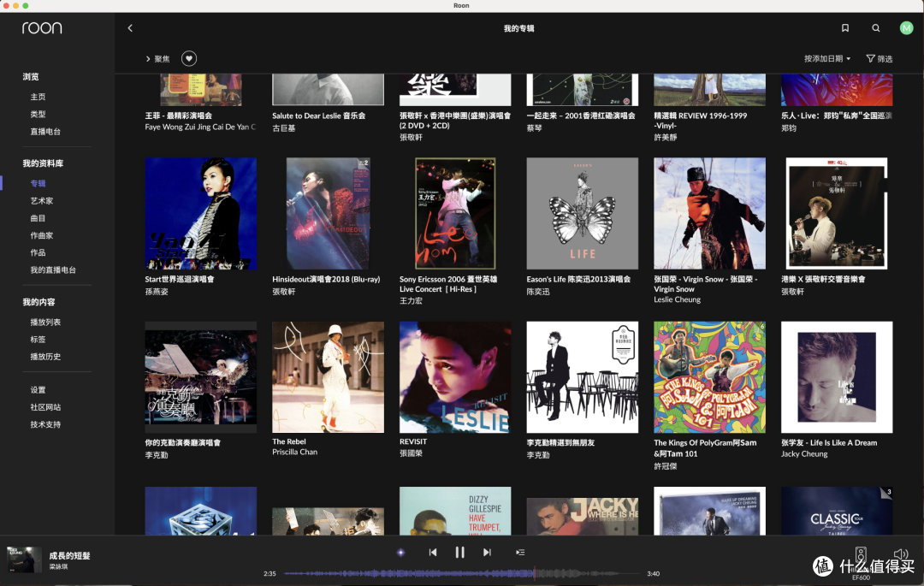This screenshot has width=924, height=586.
Task: Open the Sony Ericsson 2006 concert cover
Action: click(x=455, y=213)
